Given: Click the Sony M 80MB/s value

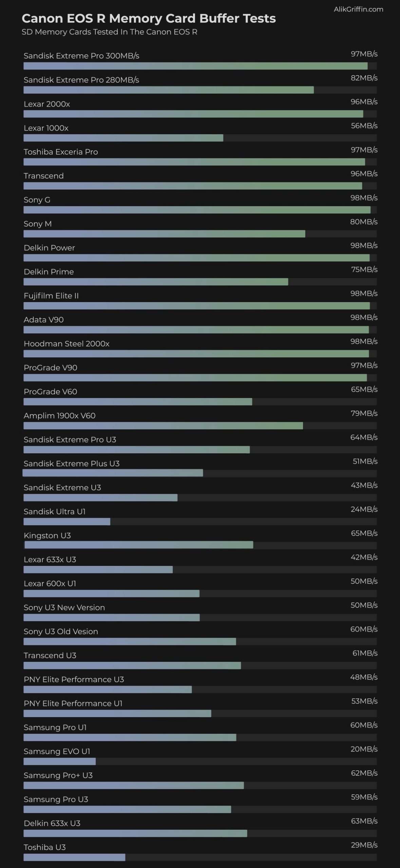Looking at the screenshot, I should tap(364, 222).
